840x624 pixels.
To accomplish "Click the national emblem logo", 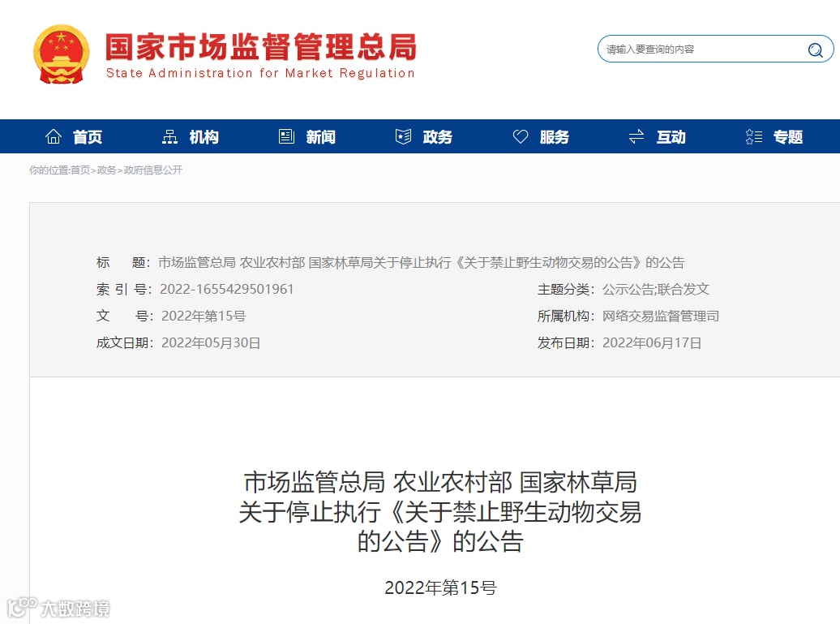I will (61, 54).
